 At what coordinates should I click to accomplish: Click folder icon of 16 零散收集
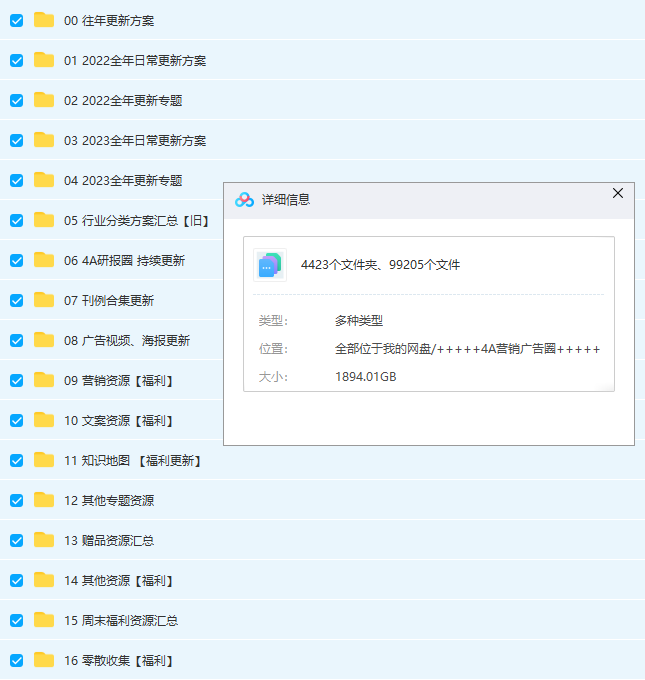[44, 660]
